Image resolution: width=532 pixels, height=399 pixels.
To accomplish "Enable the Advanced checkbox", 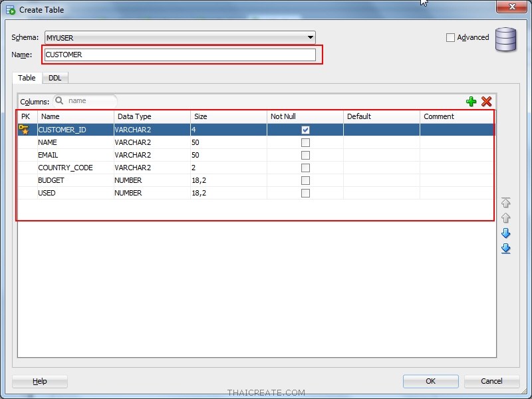I will tap(450, 38).
